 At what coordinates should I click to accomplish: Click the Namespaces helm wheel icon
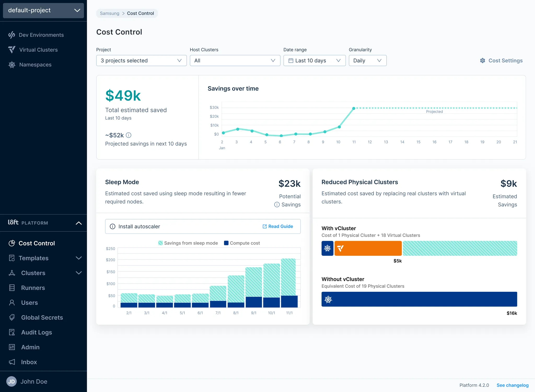click(12, 65)
